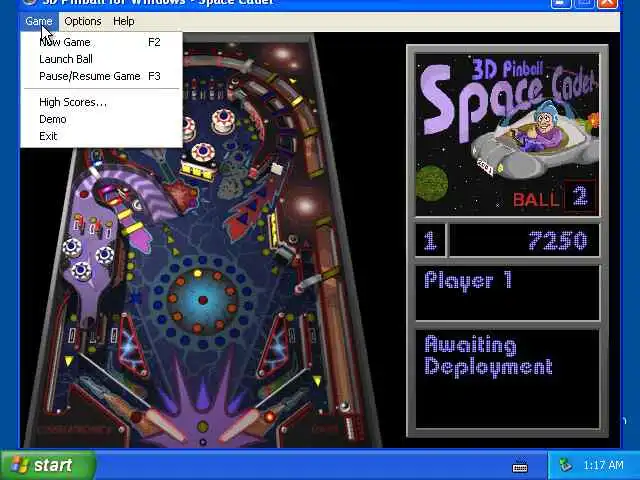Click the player number 1 box
Image resolution: width=640 pixels, height=480 pixels.
430,240
